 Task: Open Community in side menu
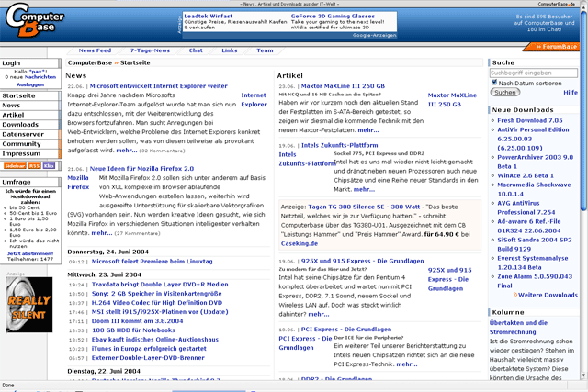29,144
